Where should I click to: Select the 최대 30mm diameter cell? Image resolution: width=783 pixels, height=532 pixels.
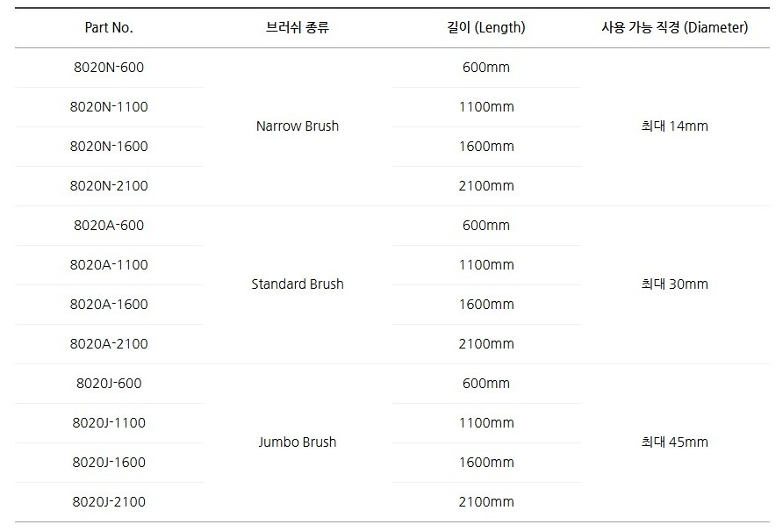(x=674, y=284)
